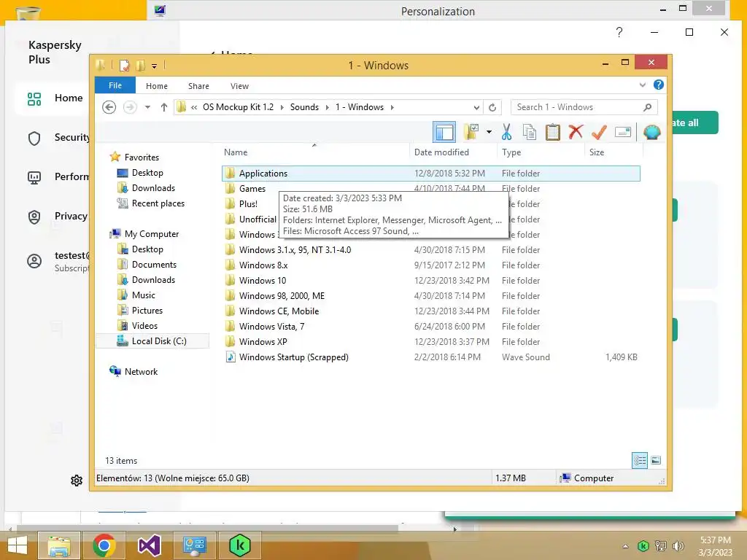Show hidden breadcrumb levels via double chevron
Screen dimensions: 747x560
point(194,108)
